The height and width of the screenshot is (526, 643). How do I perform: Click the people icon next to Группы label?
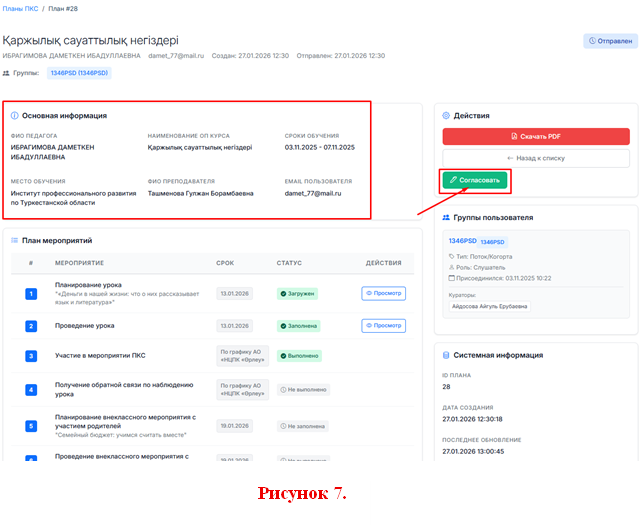coord(7,73)
